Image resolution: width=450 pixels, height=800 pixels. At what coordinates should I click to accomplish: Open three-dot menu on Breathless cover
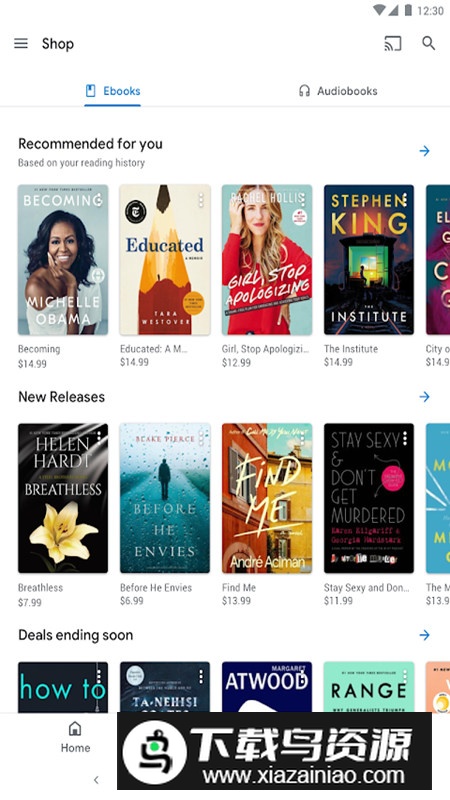click(98, 438)
